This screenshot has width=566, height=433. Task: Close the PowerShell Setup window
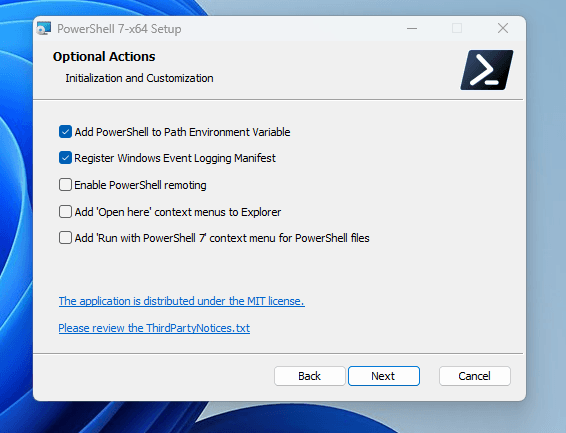pos(503,29)
